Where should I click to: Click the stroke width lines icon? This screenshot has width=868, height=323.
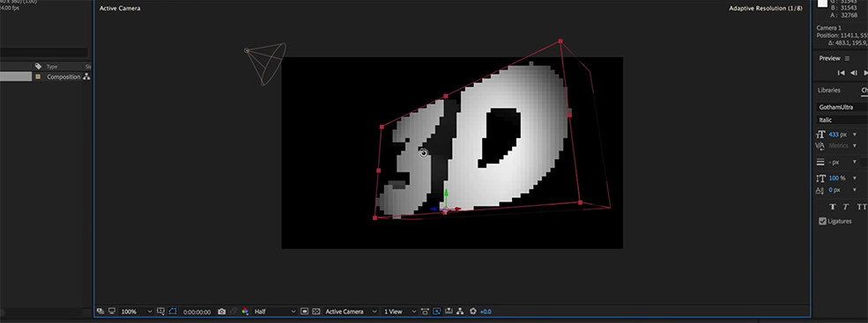[820, 163]
